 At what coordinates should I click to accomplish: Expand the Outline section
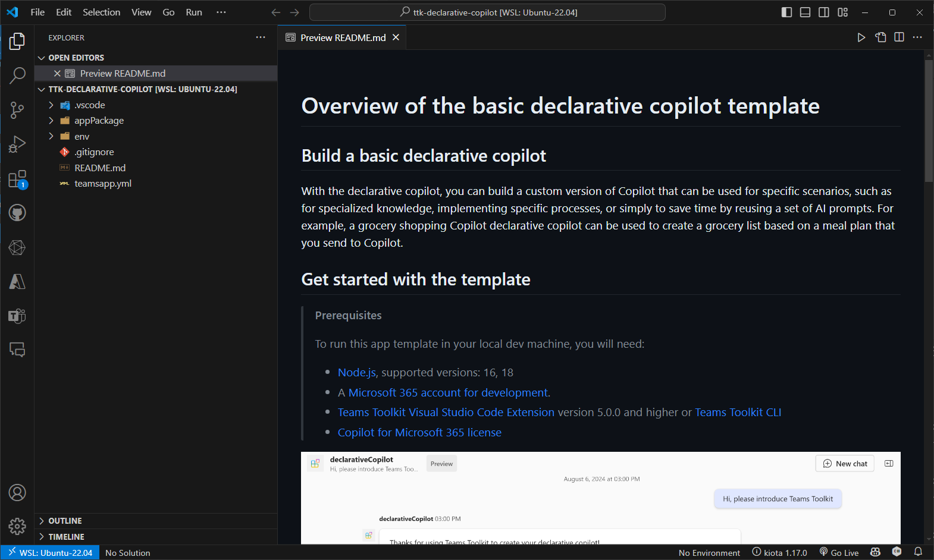[x=156, y=521]
